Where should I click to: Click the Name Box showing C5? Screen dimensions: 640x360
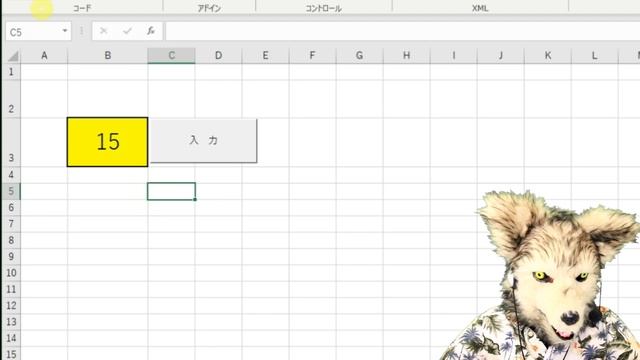coord(33,31)
